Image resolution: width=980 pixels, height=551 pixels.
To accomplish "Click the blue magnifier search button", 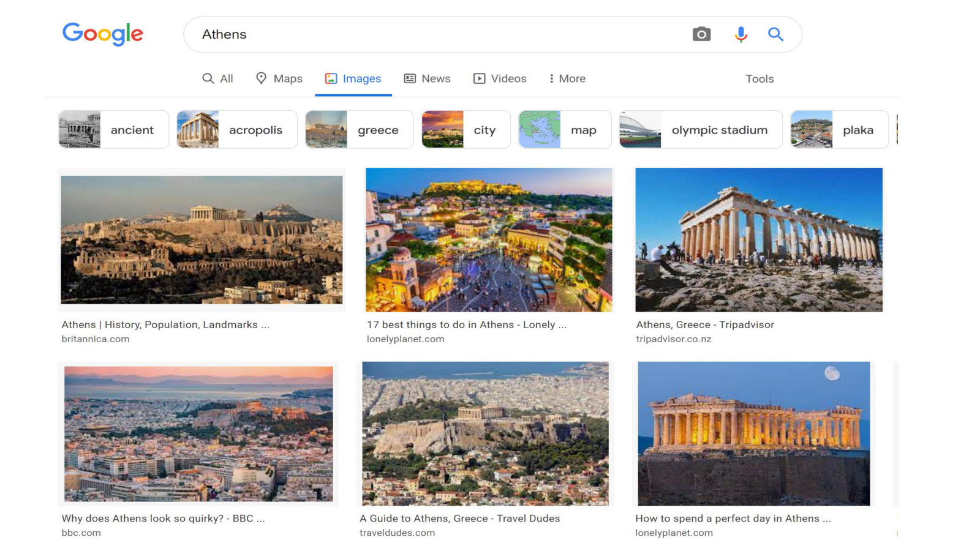I will [x=775, y=34].
